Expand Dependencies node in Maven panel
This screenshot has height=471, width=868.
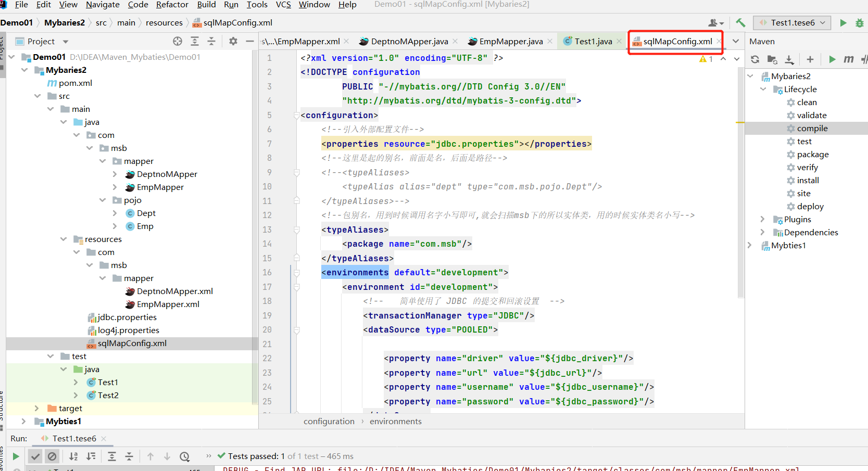tap(763, 232)
